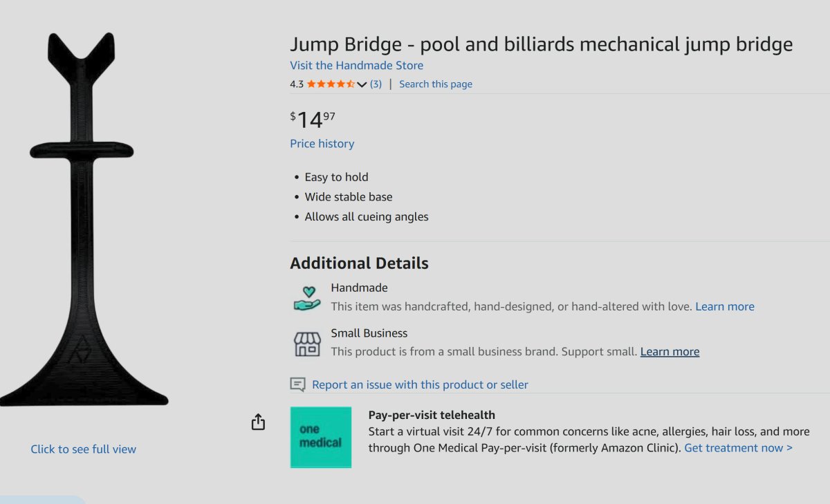Click Learn more about Small Business brands
The width and height of the screenshot is (830, 504).
[670, 351]
